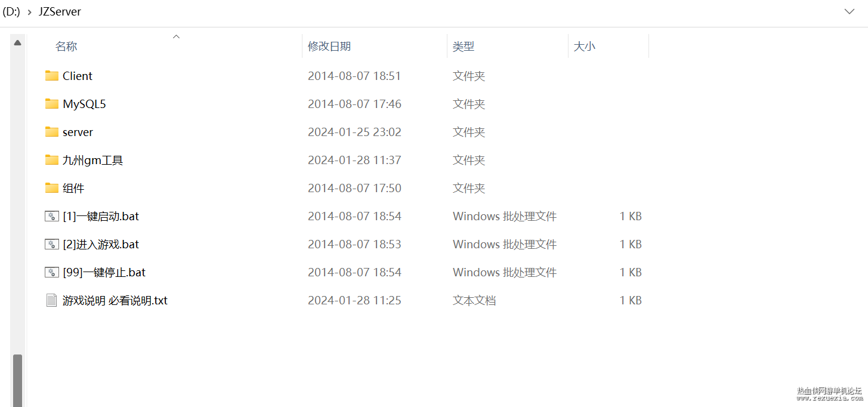Click the date 2014-08-07 18:51

(354, 76)
